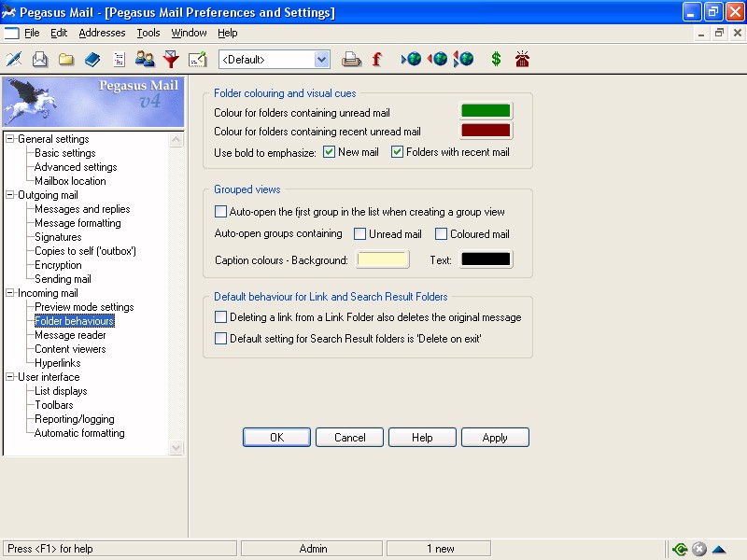Click the green arrow status bar icon
Viewport: 747px width, 560px height.
(x=680, y=549)
